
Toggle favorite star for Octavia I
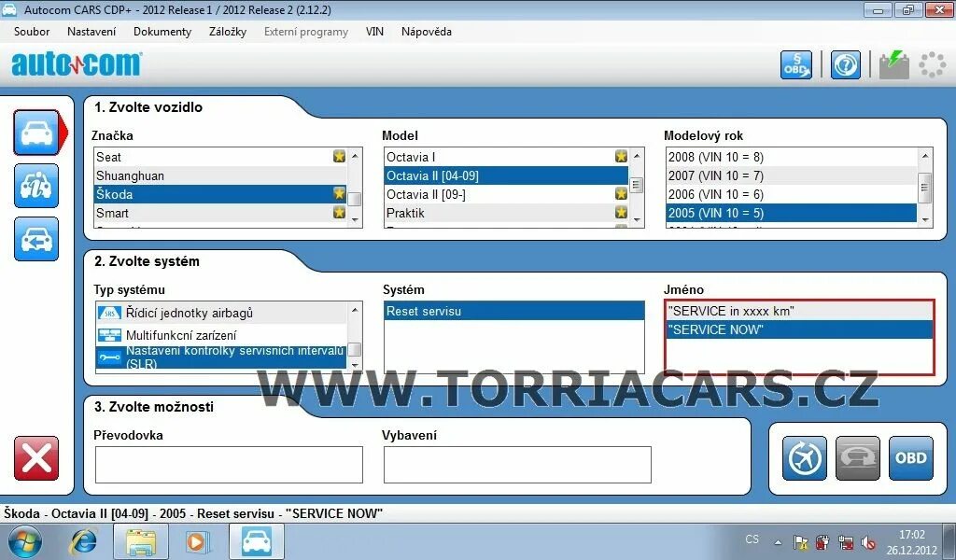(621, 157)
